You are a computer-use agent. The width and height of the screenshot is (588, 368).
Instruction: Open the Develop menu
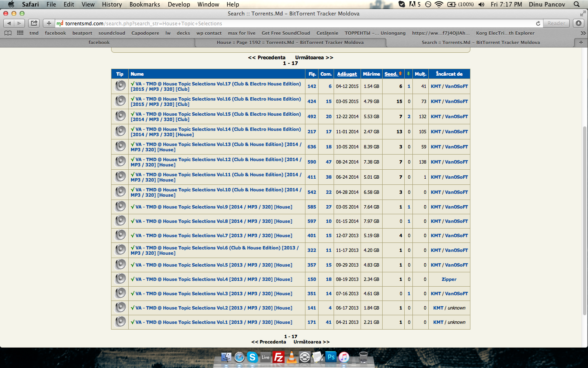[x=179, y=4]
